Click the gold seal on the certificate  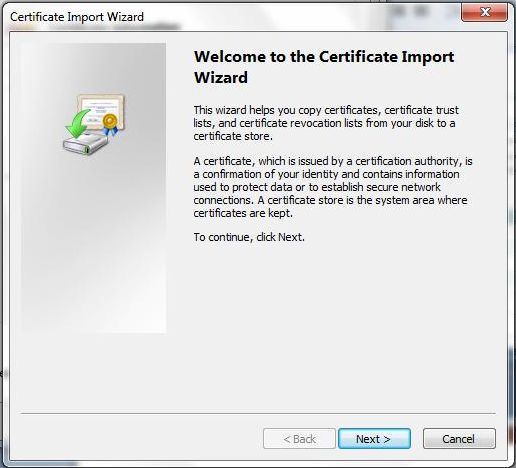pos(110,121)
